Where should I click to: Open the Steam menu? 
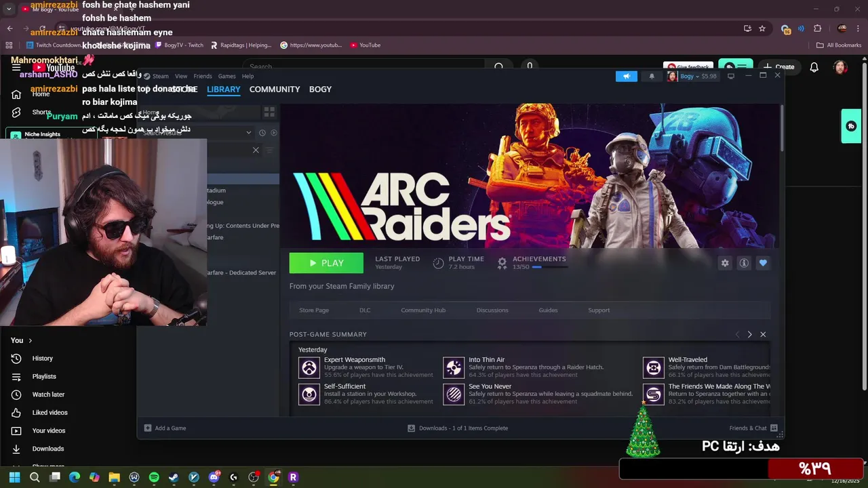tap(161, 76)
